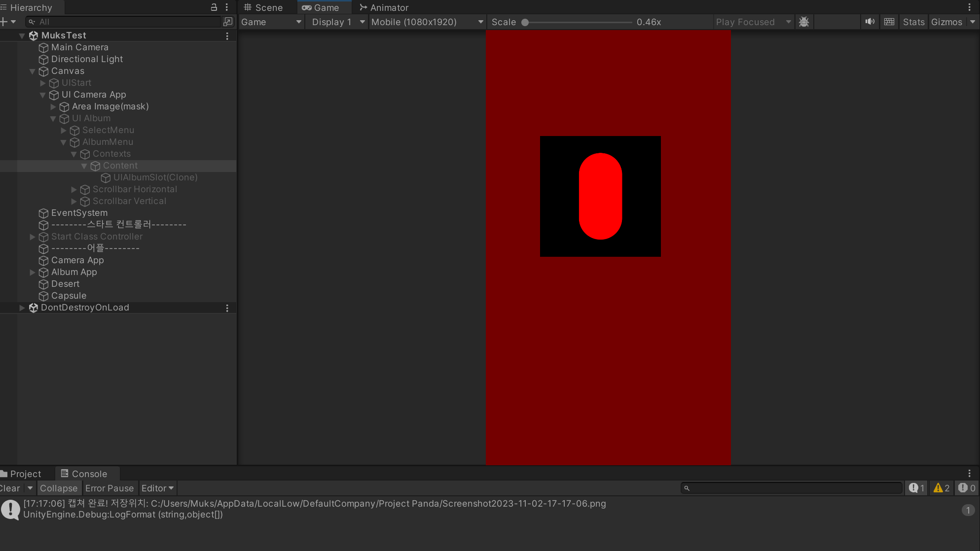Click the shortcuts keyboard grid icon
Screen dimensions: 980x551
pyautogui.click(x=889, y=22)
